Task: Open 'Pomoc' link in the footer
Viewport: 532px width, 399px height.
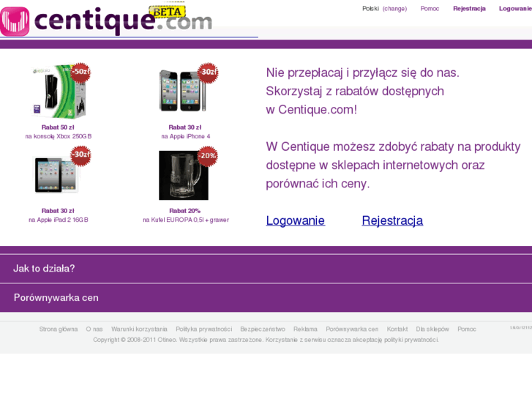Action: click(467, 329)
